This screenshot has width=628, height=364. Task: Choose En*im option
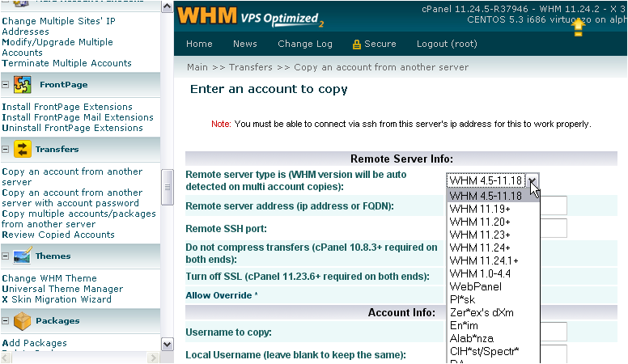point(493,325)
